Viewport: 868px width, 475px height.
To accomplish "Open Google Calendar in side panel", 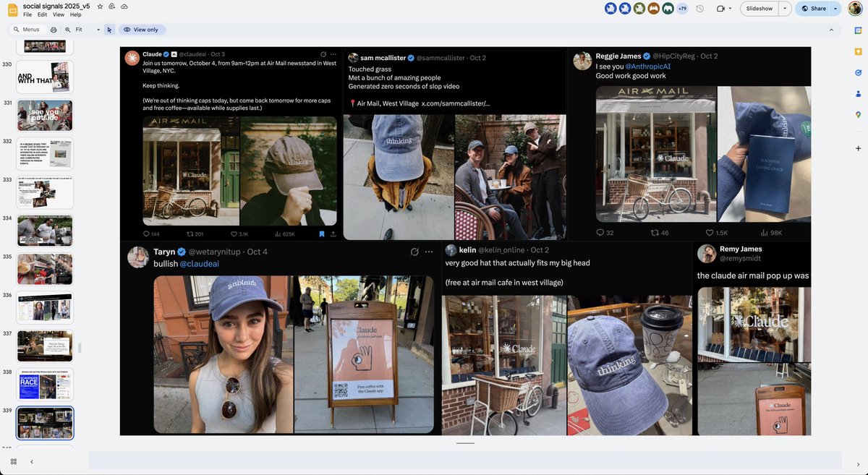I will (x=858, y=30).
